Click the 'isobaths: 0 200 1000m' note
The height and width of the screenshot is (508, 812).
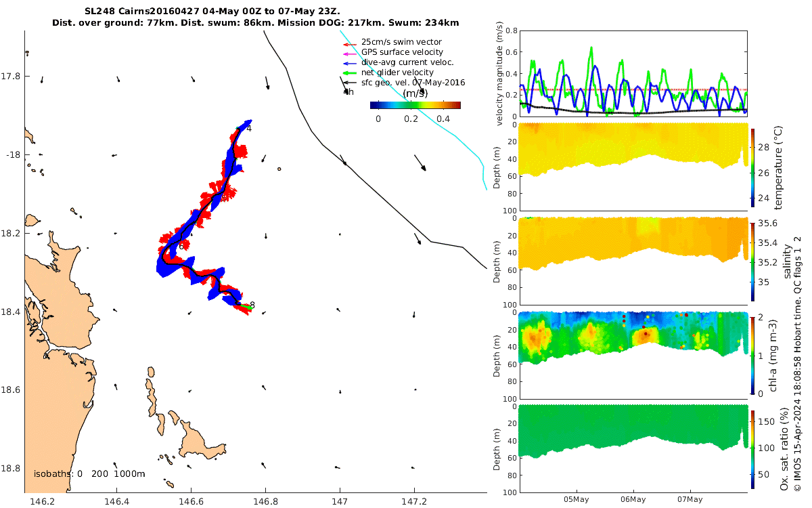click(x=89, y=474)
